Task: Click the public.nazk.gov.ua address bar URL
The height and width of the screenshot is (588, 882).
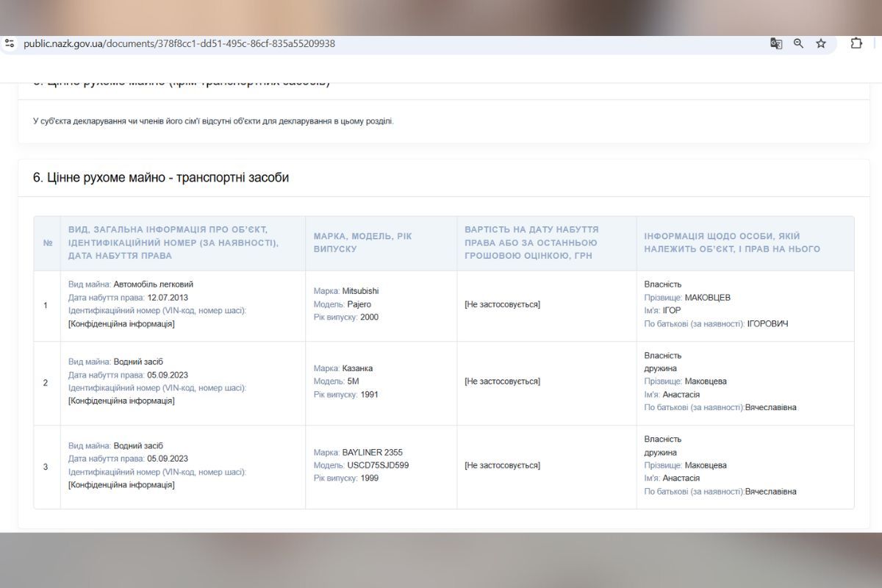Action: point(179,43)
